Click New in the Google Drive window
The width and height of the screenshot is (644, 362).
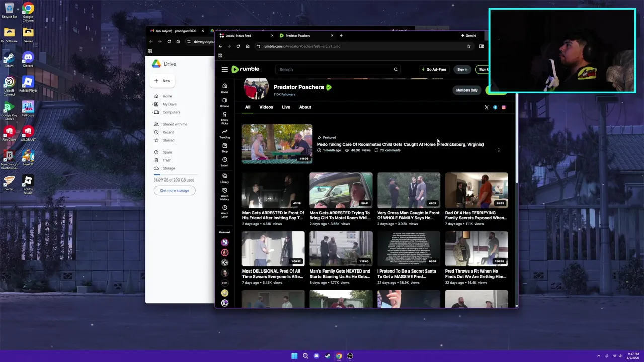pyautogui.click(x=163, y=81)
